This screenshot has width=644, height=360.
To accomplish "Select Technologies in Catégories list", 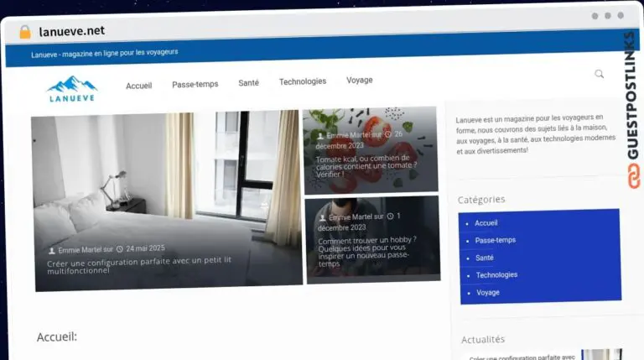I will [496, 274].
